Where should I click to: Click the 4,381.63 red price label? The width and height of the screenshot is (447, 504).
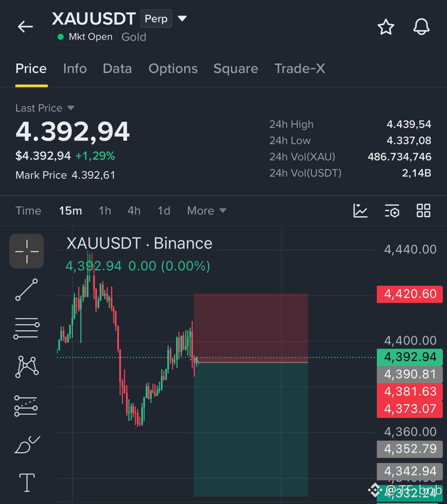click(410, 392)
